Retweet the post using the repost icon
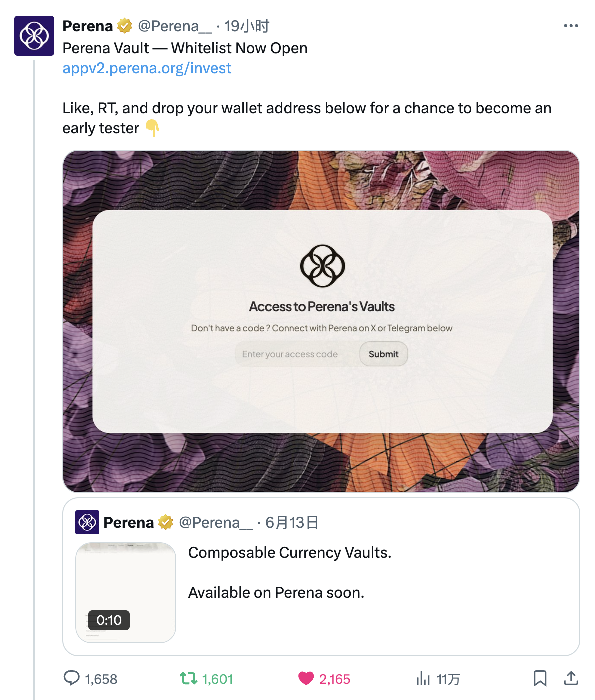Viewport: 595px width, 700px height. [x=188, y=678]
